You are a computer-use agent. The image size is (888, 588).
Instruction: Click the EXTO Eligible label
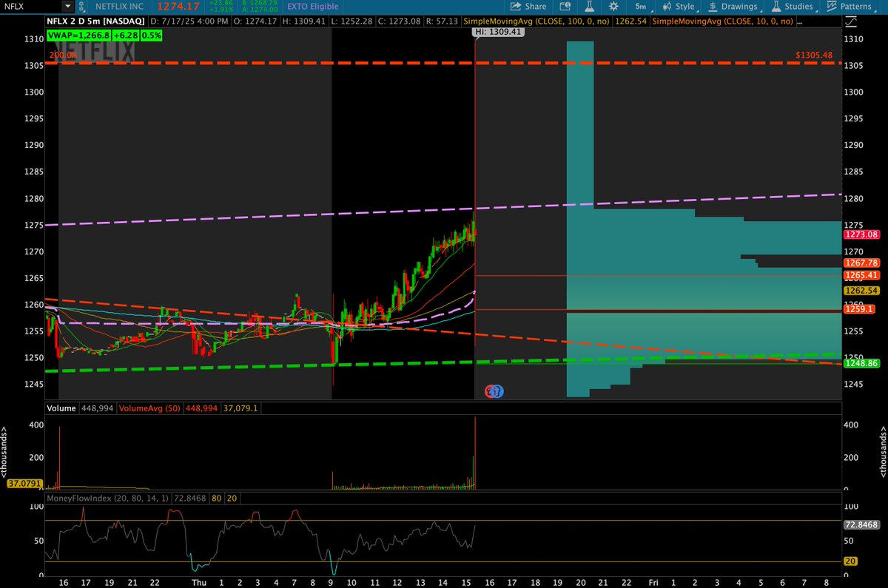click(x=314, y=7)
